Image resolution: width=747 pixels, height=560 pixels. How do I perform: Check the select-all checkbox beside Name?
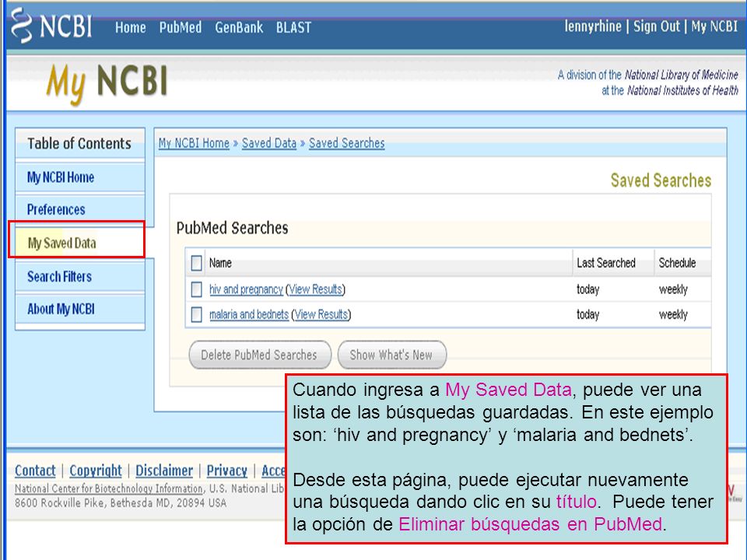pyautogui.click(x=196, y=263)
